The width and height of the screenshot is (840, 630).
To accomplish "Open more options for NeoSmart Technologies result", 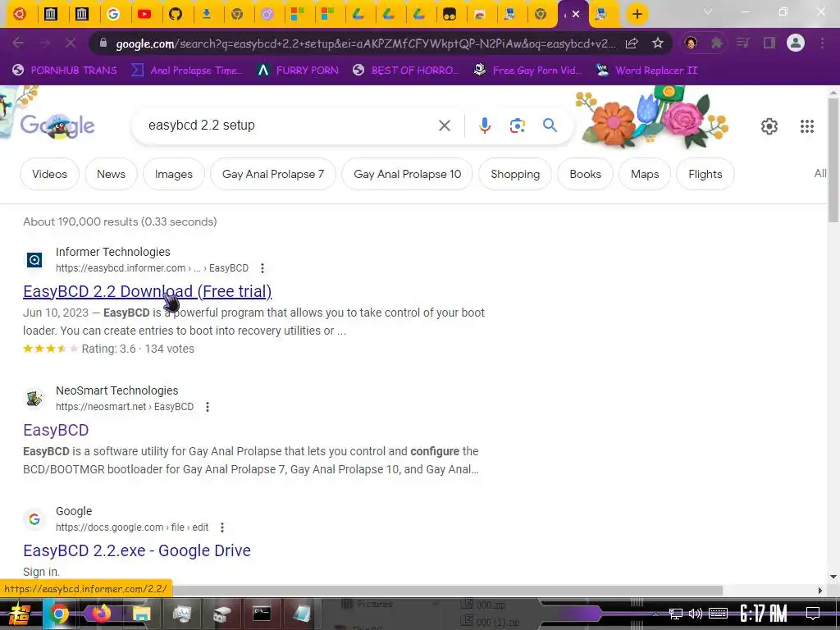I will [208, 407].
